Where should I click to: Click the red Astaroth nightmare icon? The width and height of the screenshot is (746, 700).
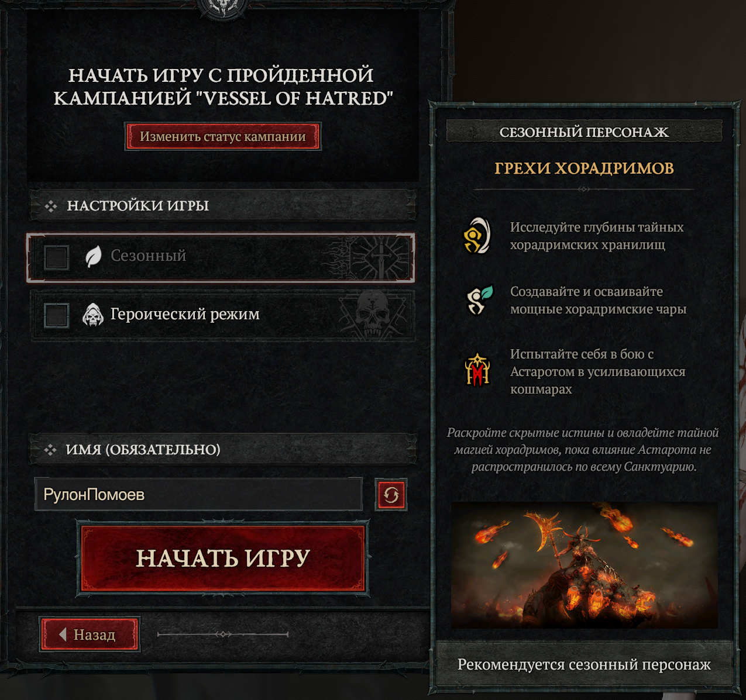[x=477, y=370]
